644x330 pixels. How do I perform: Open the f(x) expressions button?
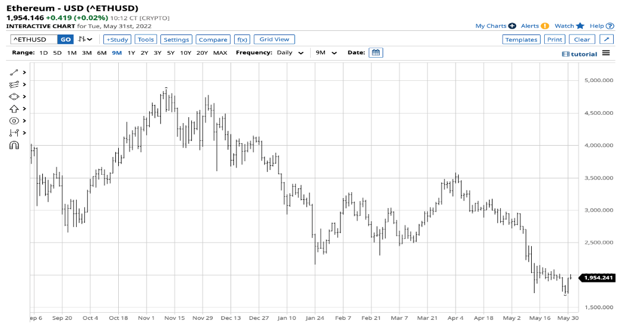point(242,39)
